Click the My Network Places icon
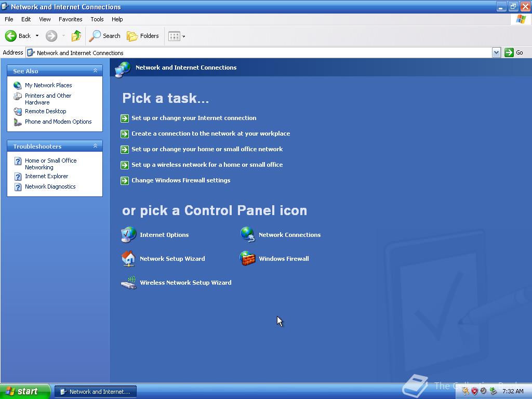This screenshot has height=399, width=532. click(18, 85)
